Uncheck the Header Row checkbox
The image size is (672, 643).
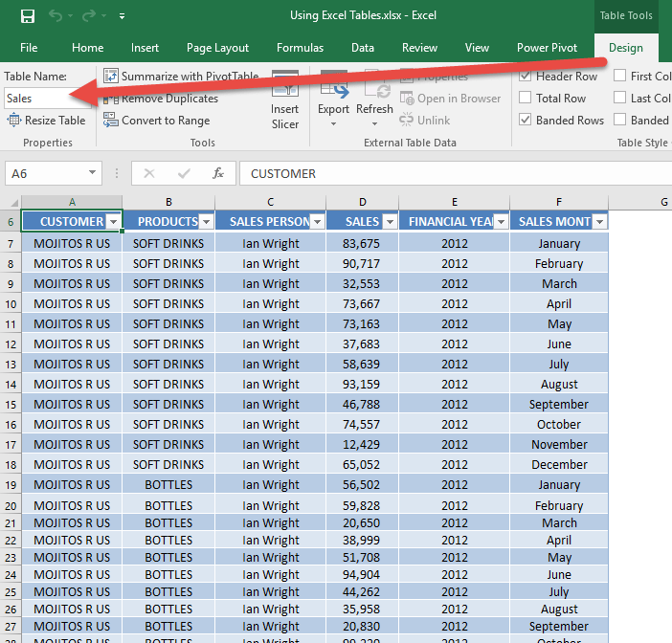coord(525,77)
